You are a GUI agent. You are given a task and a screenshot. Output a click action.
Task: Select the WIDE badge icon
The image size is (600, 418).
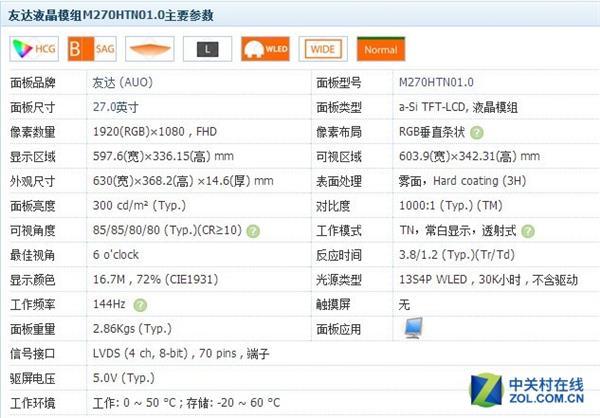(323, 47)
